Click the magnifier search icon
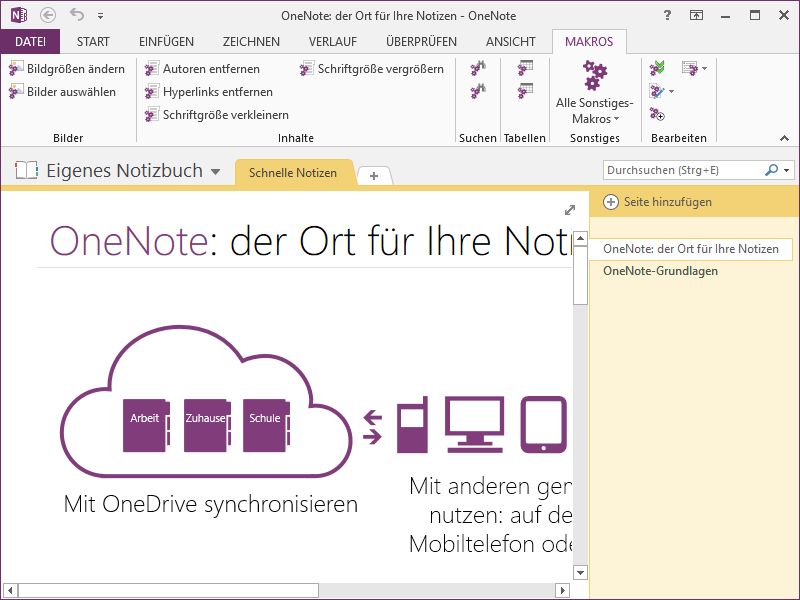The height and width of the screenshot is (600, 800). point(771,170)
